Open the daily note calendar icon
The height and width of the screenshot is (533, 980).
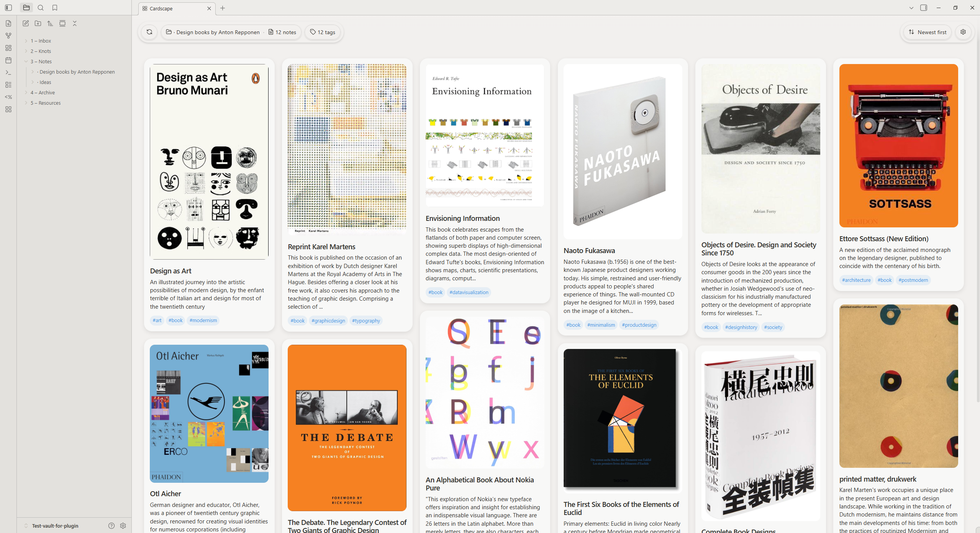pos(8,60)
